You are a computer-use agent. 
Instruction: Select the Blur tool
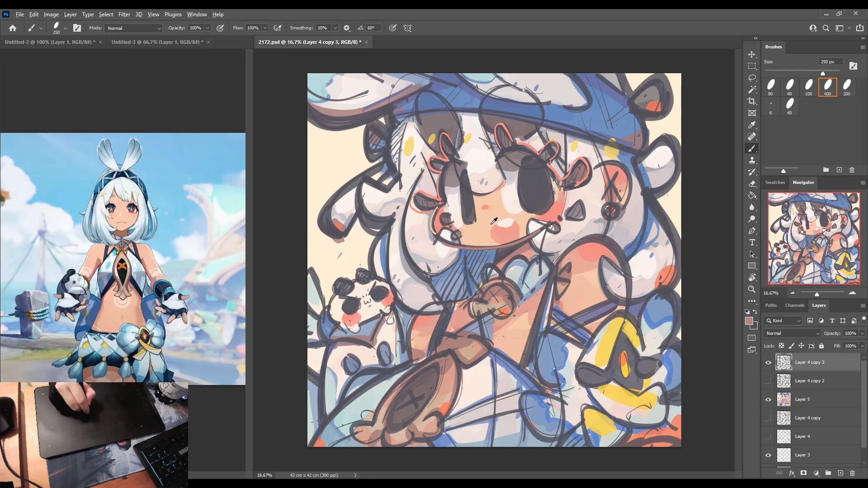752,207
